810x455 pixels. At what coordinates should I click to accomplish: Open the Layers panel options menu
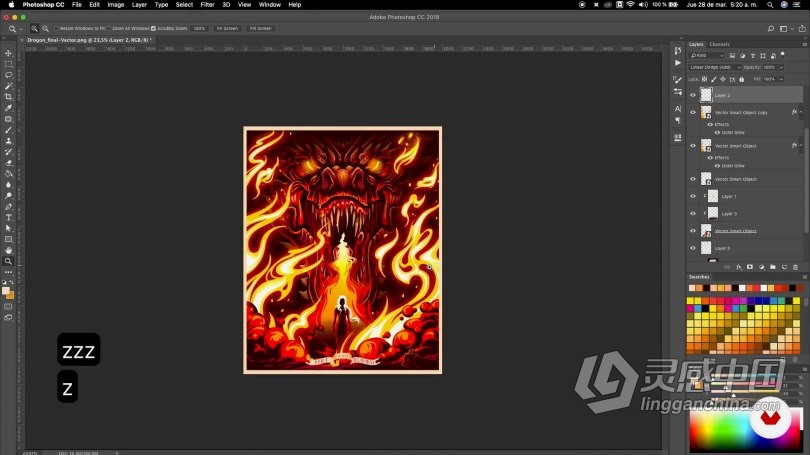[x=804, y=44]
